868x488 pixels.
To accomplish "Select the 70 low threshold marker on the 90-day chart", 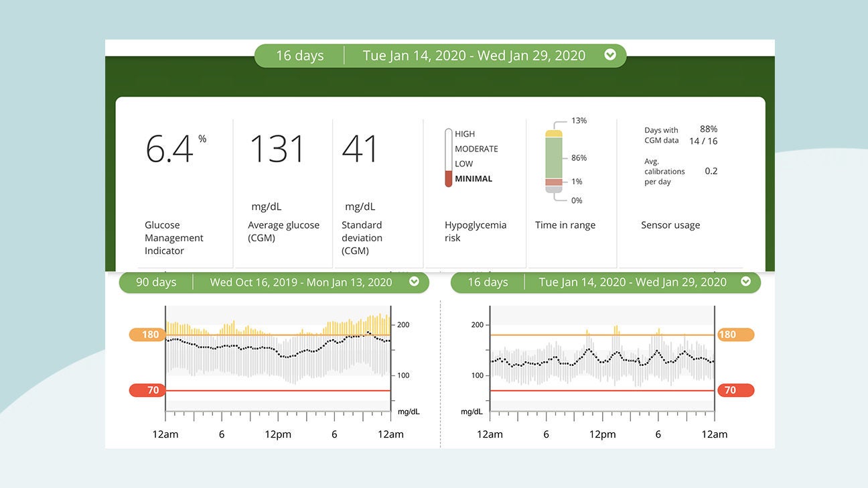I will pos(147,390).
